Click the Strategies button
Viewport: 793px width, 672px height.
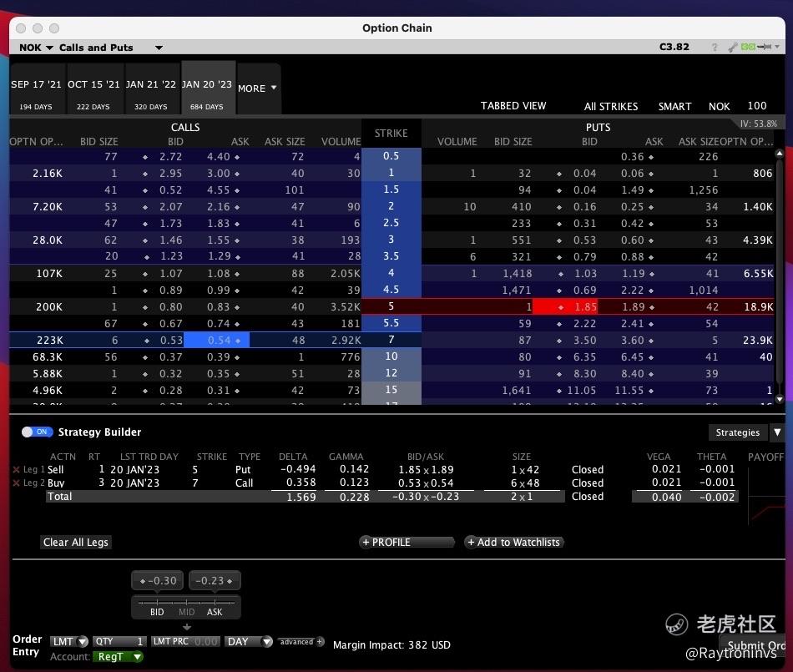point(737,432)
